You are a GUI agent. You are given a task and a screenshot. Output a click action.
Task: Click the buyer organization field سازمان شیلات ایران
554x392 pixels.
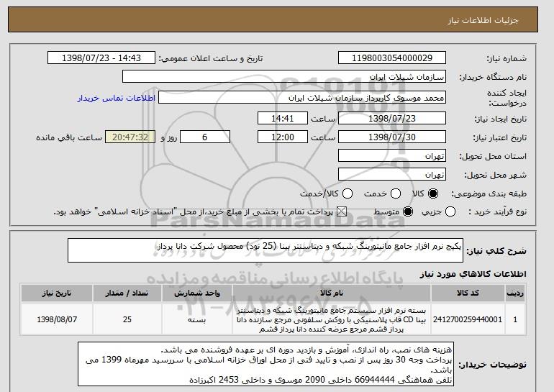[284, 77]
